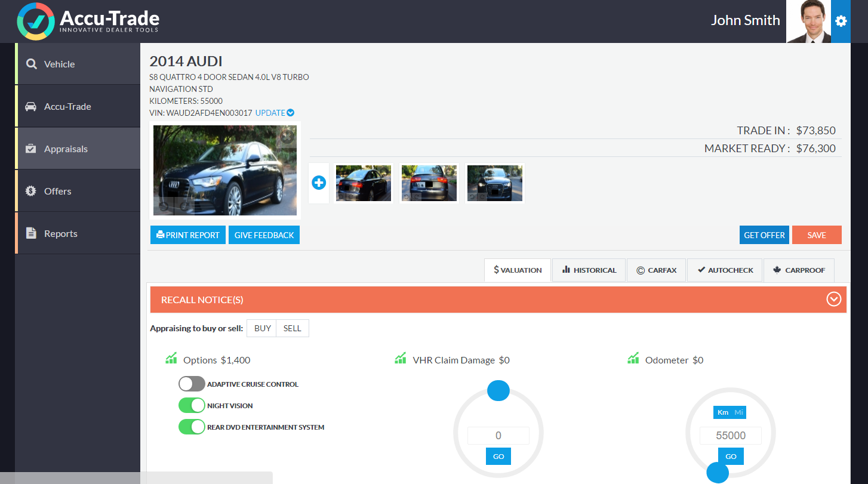The height and width of the screenshot is (484, 868).
Task: Switch to the AUTOCHECK tab
Action: [x=725, y=270]
